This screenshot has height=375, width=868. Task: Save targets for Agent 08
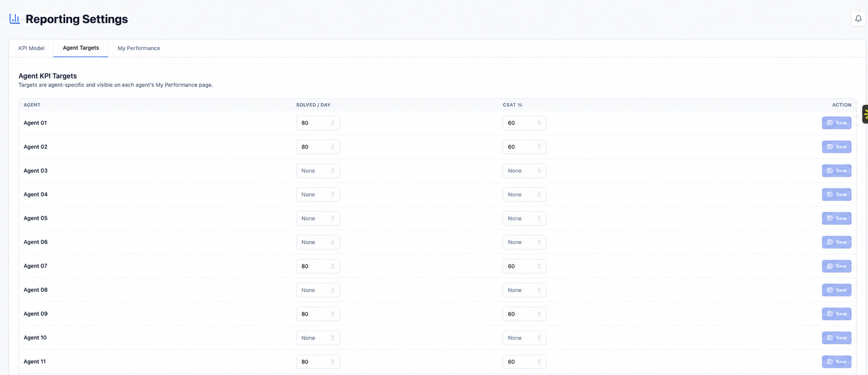point(836,290)
